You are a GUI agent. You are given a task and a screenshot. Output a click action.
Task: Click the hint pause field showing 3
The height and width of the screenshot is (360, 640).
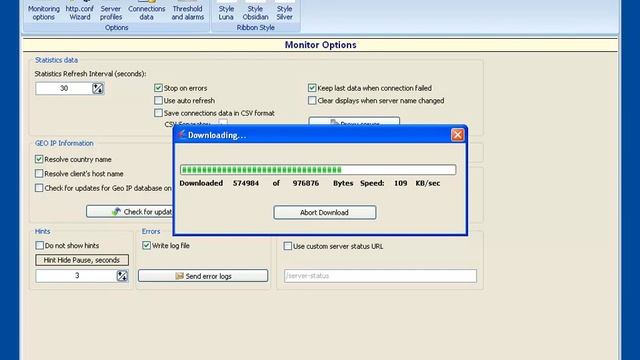76,276
